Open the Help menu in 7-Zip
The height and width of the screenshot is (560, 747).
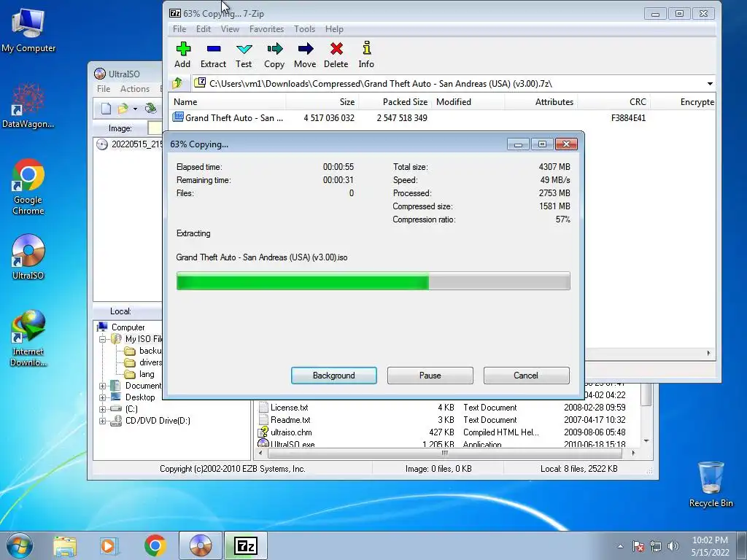[334, 29]
